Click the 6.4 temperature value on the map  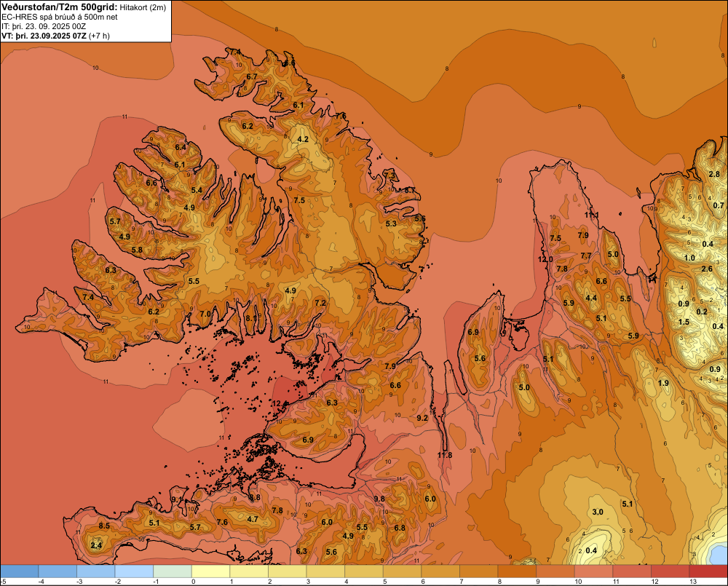point(180,147)
